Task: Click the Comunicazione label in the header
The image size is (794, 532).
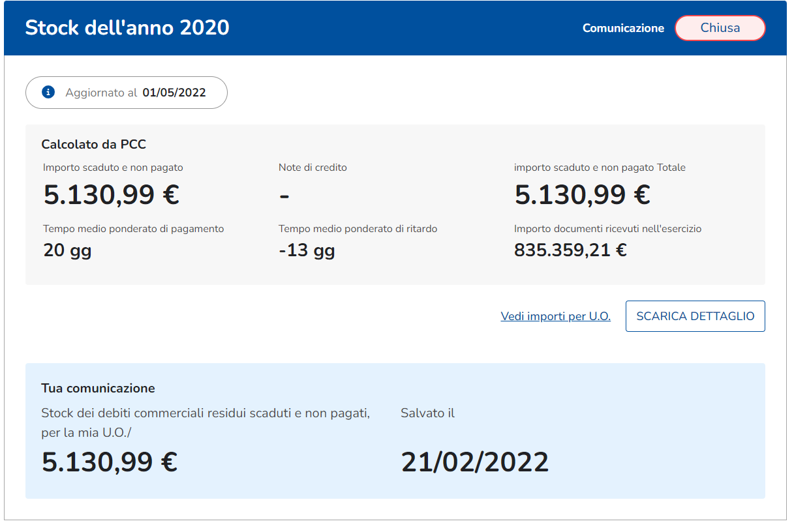Action: 623,28
